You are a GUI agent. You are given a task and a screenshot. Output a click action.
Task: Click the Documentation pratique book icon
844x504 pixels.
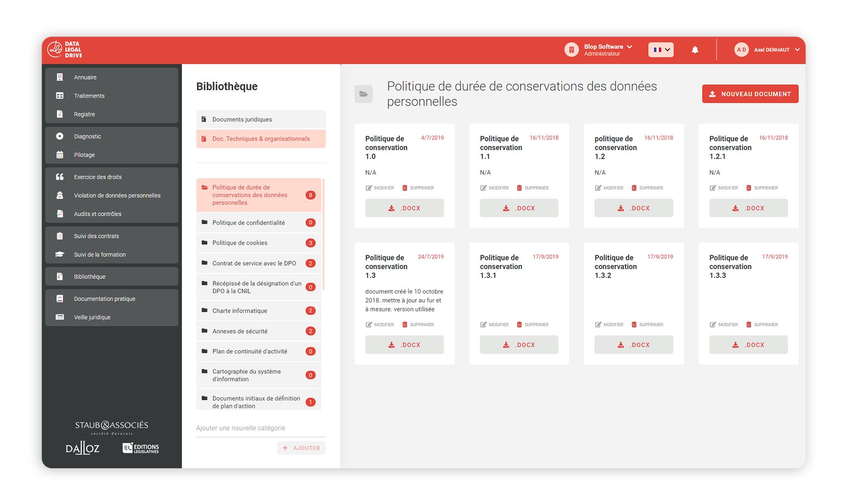tap(60, 298)
